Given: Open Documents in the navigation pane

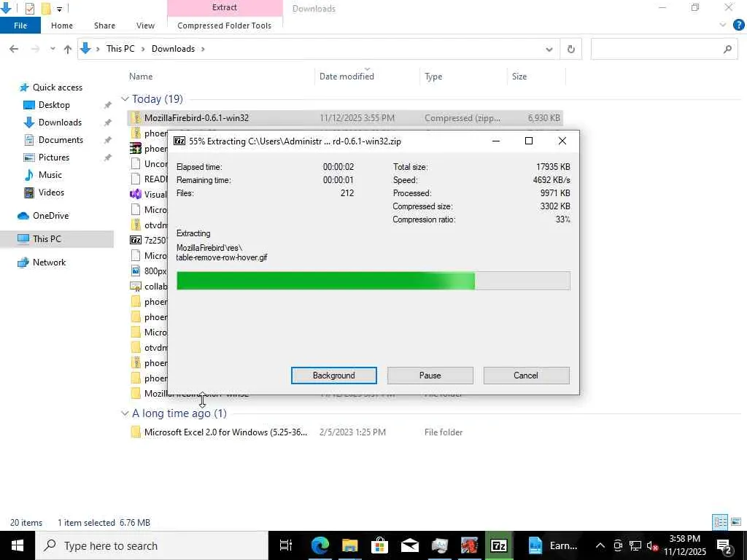Looking at the screenshot, I should tap(61, 139).
